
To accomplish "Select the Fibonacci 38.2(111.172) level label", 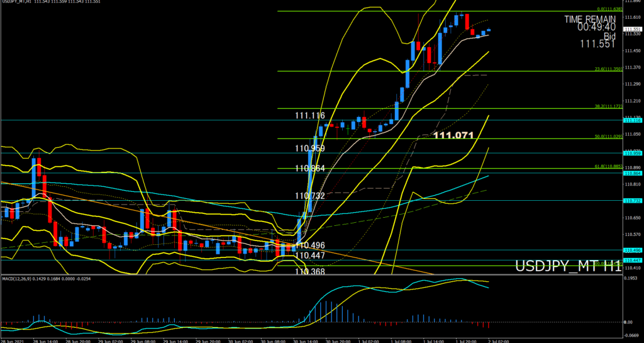I will tap(610, 106).
